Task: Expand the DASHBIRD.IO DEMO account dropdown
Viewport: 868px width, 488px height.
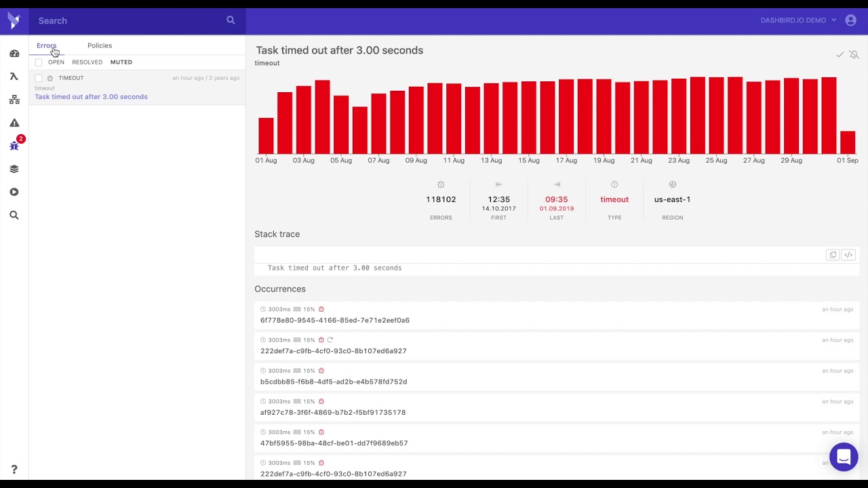Action: [x=798, y=20]
